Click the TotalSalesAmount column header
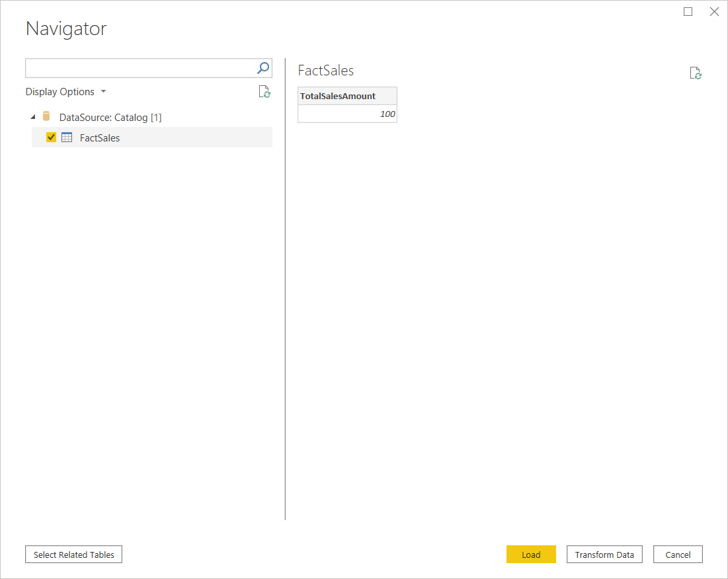This screenshot has width=728, height=579. (347, 96)
